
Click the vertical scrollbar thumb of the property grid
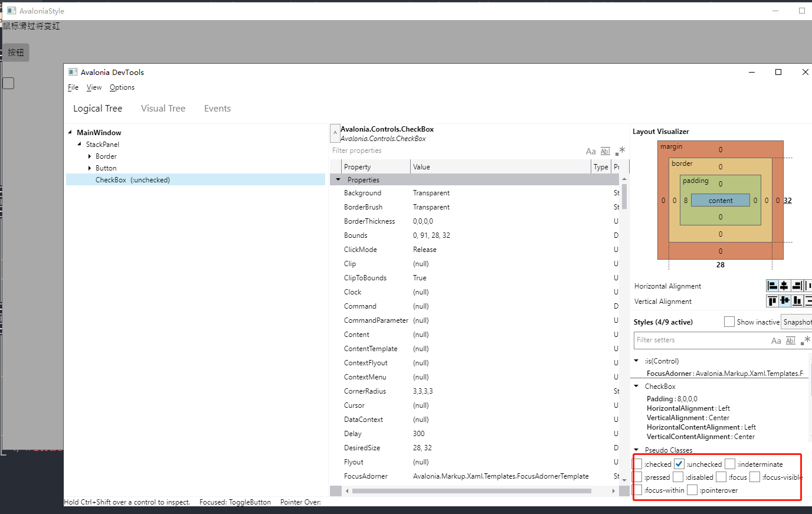[624, 197]
